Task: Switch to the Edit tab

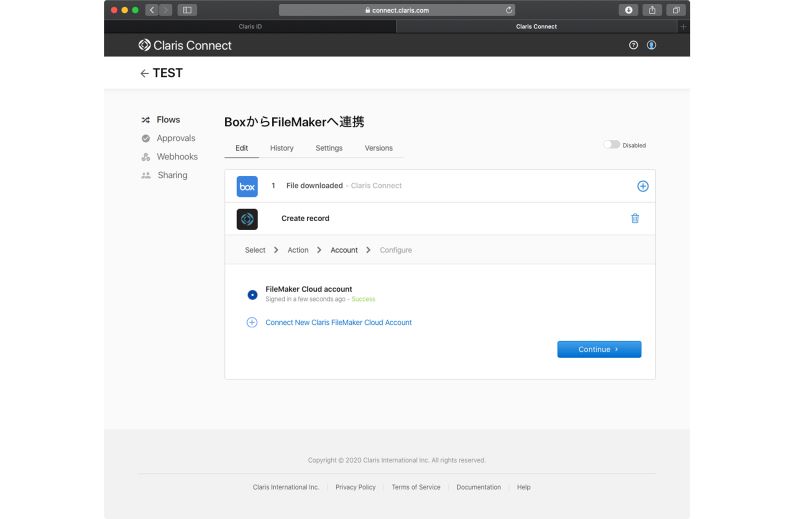Action: coord(242,148)
